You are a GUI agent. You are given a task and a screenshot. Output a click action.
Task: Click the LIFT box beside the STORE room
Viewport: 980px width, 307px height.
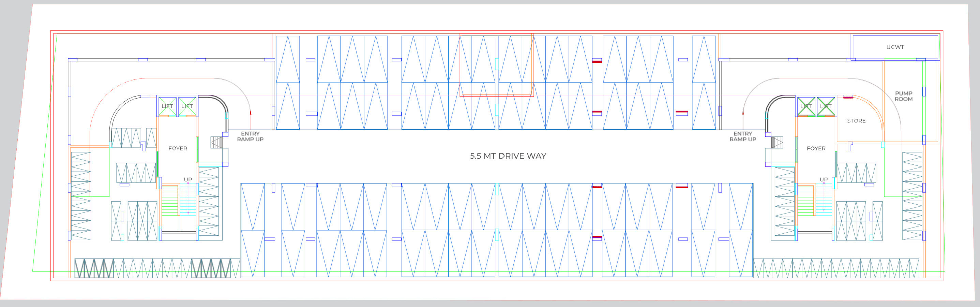pyautogui.click(x=826, y=106)
